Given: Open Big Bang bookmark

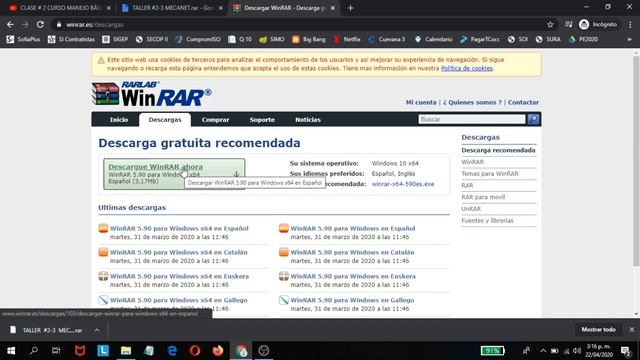Looking at the screenshot, I should pos(309,39).
